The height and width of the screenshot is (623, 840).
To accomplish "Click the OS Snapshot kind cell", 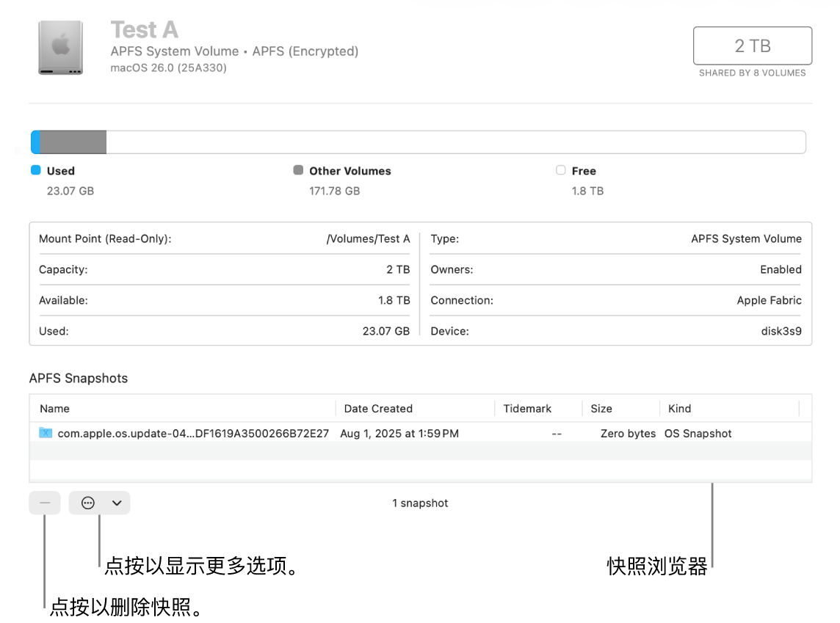I will pyautogui.click(x=698, y=434).
